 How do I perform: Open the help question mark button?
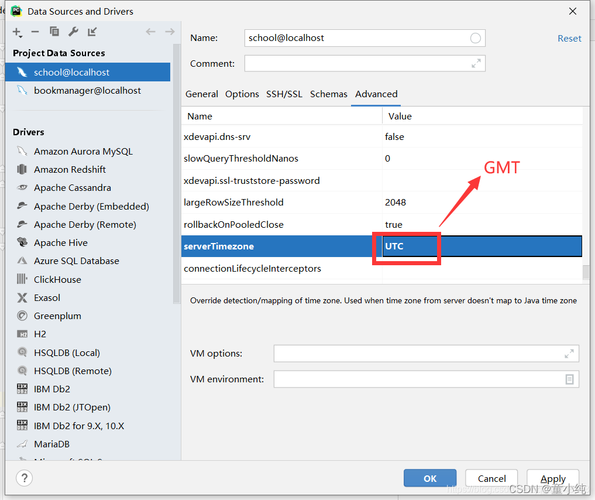click(x=24, y=478)
